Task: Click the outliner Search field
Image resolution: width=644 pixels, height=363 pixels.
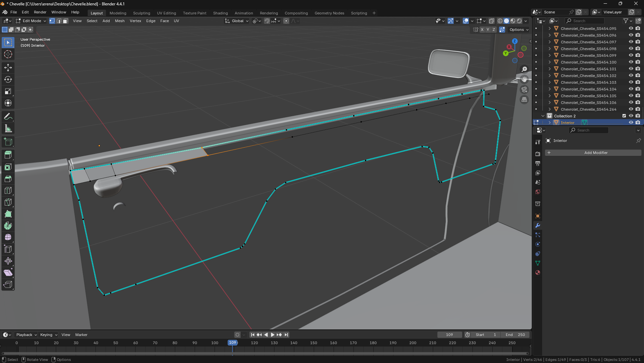Action: 585,21
